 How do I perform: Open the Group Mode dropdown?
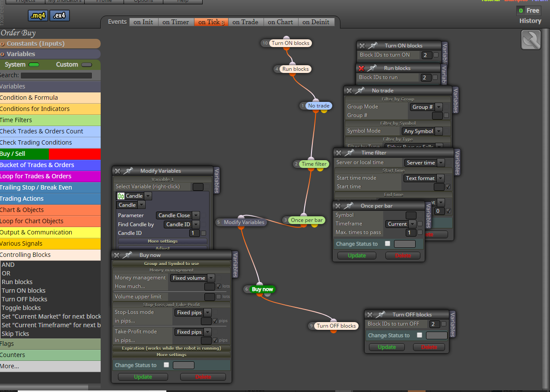coord(426,107)
